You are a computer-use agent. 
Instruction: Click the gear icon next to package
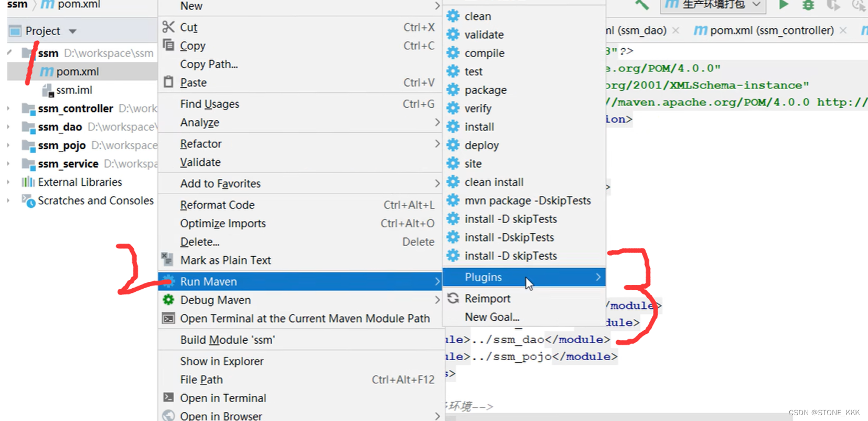(x=453, y=90)
